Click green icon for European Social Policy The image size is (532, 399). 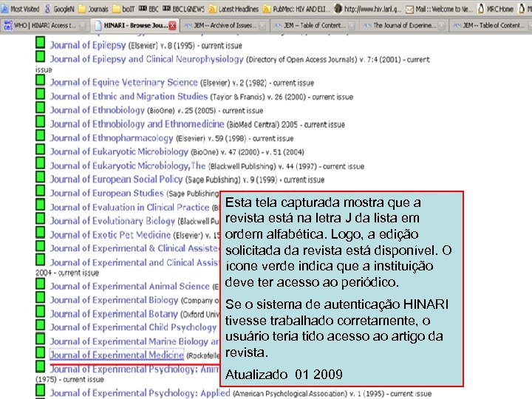[41, 177]
